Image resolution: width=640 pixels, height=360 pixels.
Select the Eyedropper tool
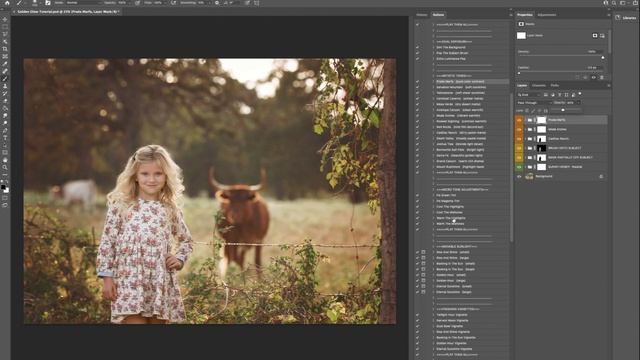(x=5, y=64)
